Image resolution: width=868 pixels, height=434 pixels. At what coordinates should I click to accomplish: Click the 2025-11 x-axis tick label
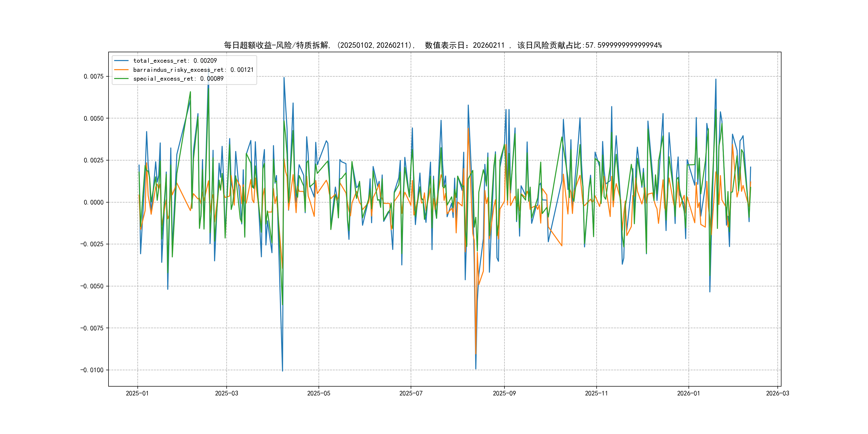[x=596, y=393]
